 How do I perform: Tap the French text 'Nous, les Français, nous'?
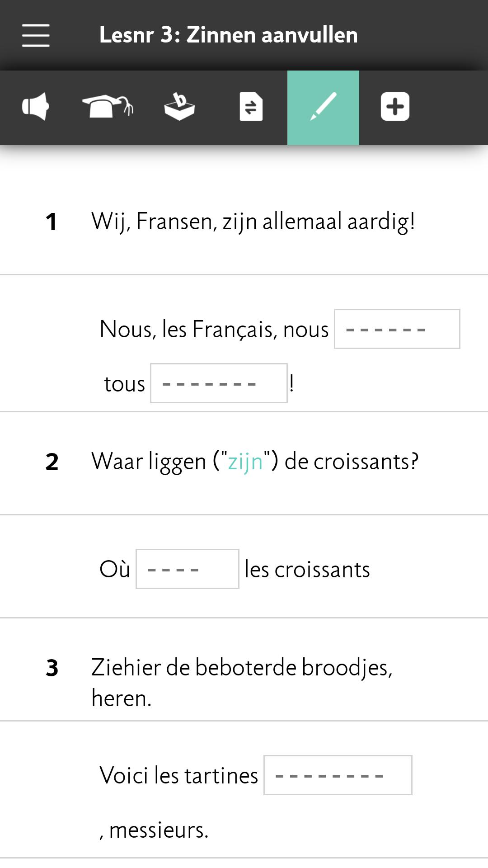pos(214,329)
